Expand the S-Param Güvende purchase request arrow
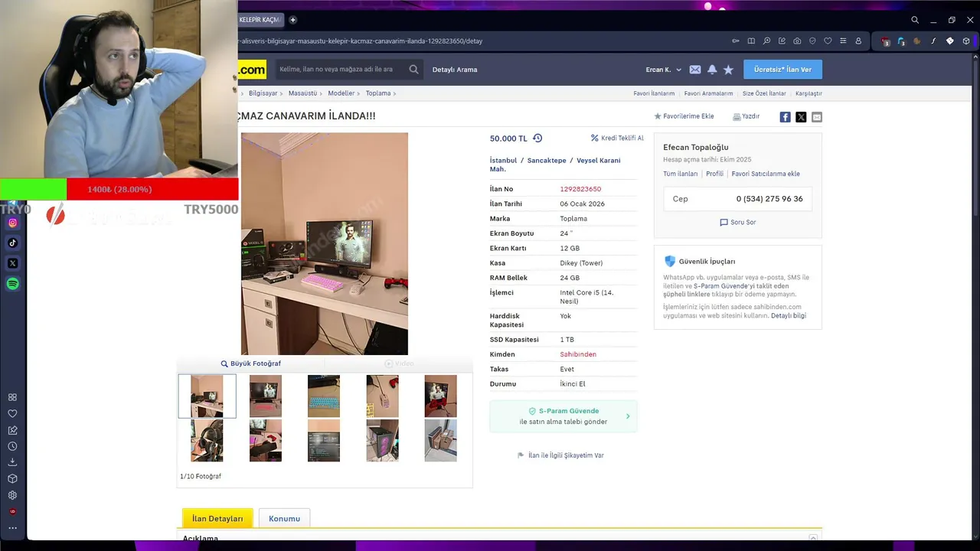 point(628,416)
